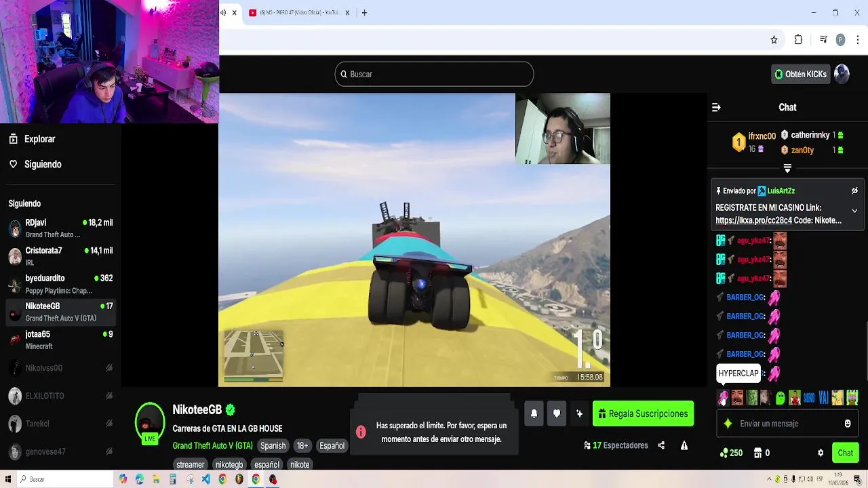
Task: Click ifrxnc00 top gifter name
Action: coord(762,136)
